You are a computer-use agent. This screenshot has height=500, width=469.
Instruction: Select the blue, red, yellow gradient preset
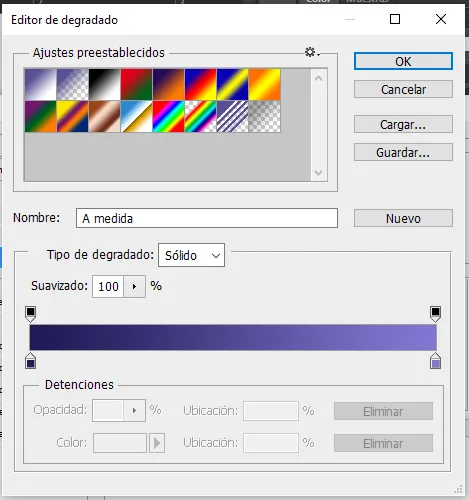click(200, 85)
